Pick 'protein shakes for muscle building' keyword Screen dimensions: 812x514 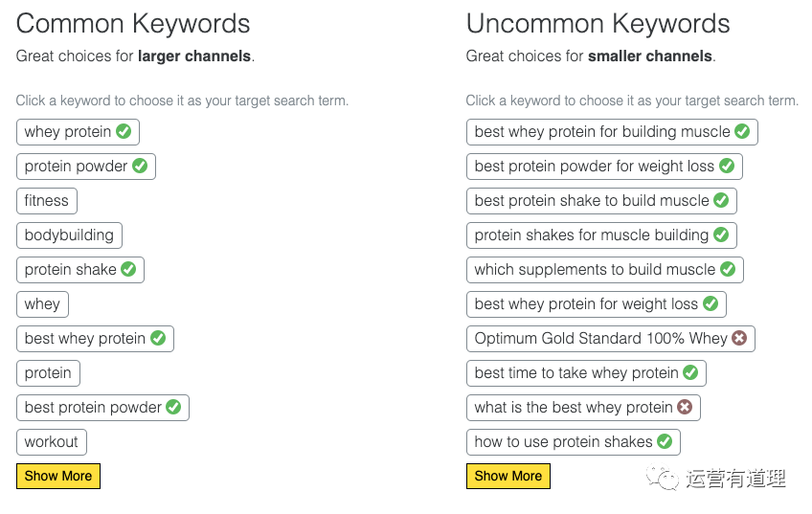(591, 235)
